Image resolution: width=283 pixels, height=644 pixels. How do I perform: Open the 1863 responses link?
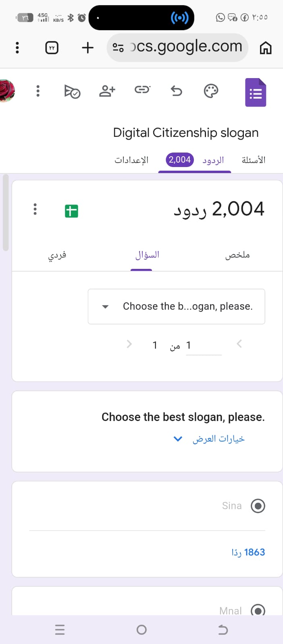pos(248,552)
